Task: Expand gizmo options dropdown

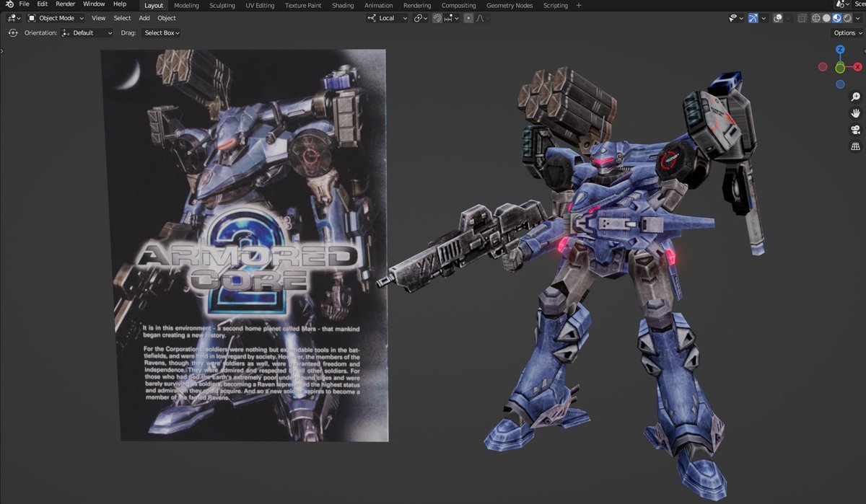Action: 764,18
